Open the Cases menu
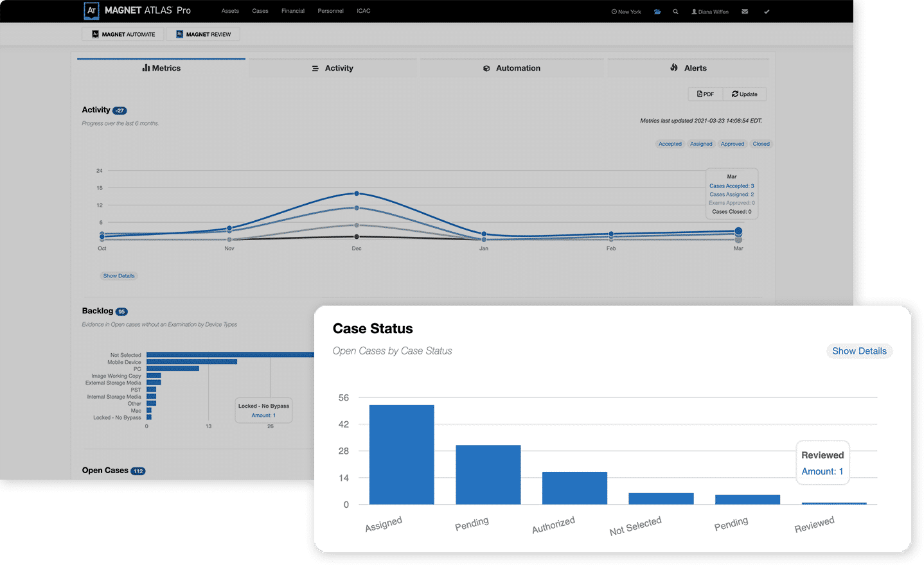The image size is (924, 565). [260, 11]
